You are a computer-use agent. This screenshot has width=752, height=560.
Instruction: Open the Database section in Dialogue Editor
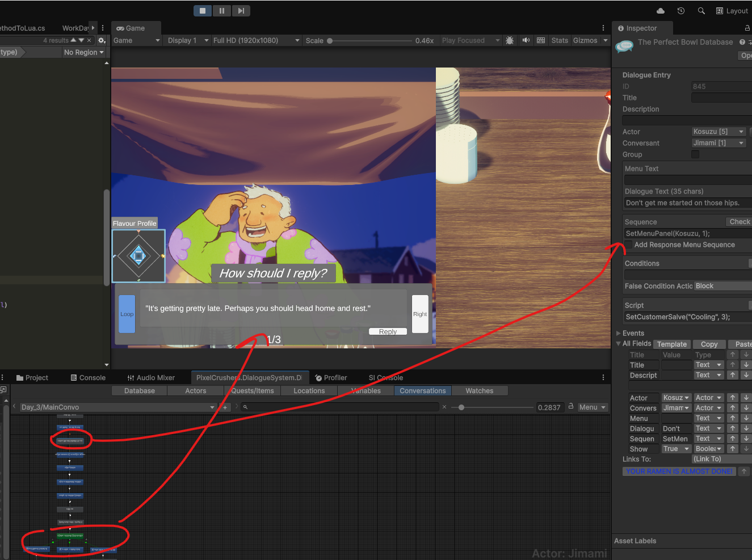coord(140,391)
